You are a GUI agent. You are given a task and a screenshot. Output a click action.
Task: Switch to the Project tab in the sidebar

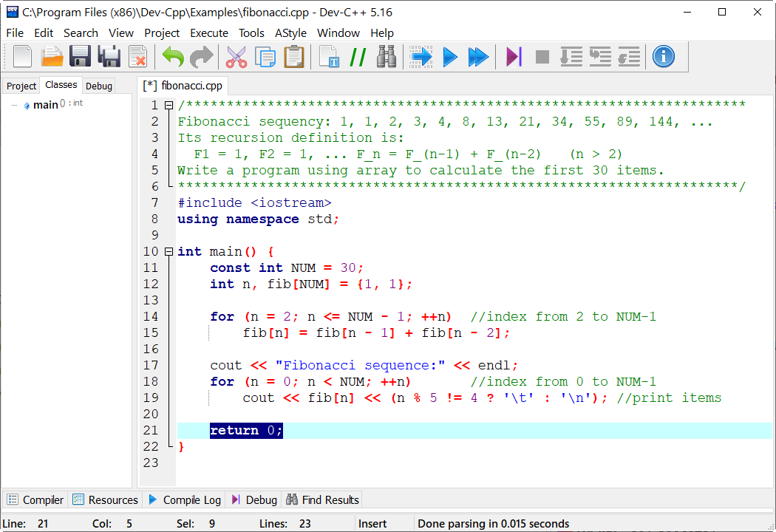(x=21, y=86)
